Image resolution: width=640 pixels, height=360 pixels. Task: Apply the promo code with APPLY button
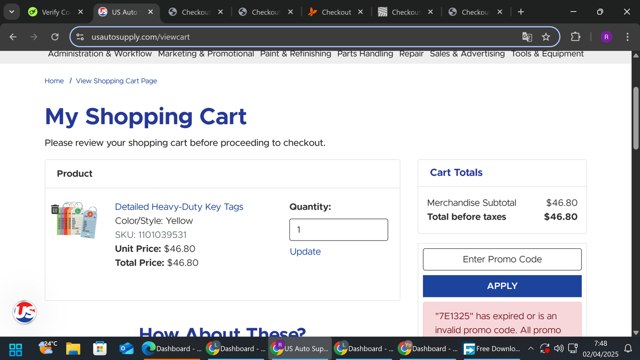pos(502,286)
